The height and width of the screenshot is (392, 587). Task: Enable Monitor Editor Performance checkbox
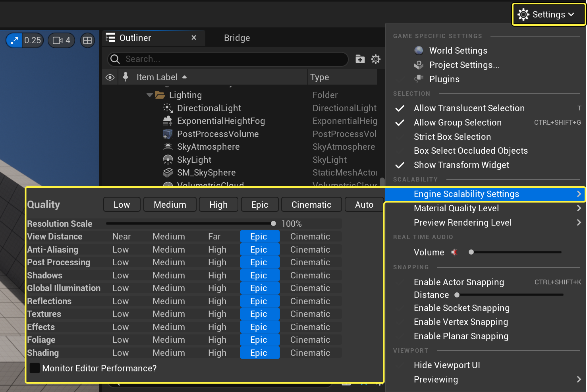tap(35, 368)
